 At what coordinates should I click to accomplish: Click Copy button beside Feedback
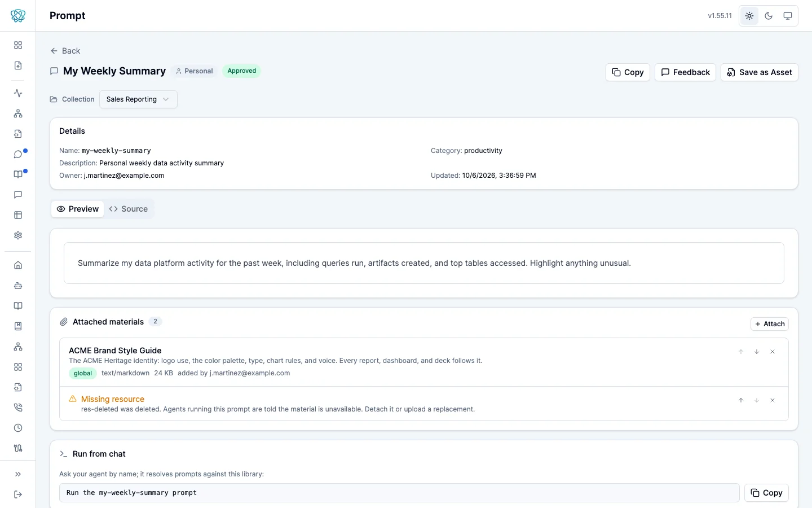(628, 72)
